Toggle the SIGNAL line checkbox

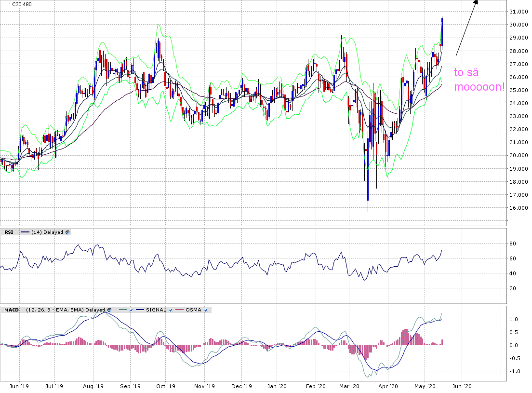tap(171, 310)
